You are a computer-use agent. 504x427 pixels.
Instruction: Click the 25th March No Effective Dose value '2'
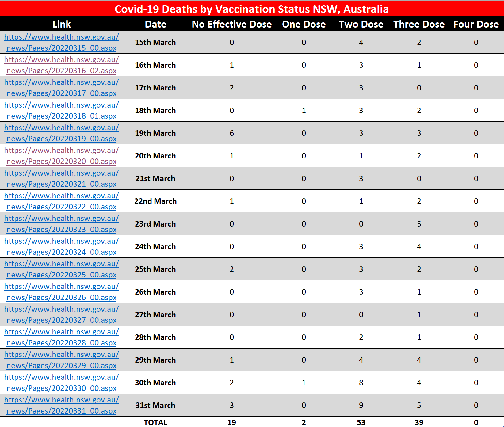pyautogui.click(x=232, y=269)
